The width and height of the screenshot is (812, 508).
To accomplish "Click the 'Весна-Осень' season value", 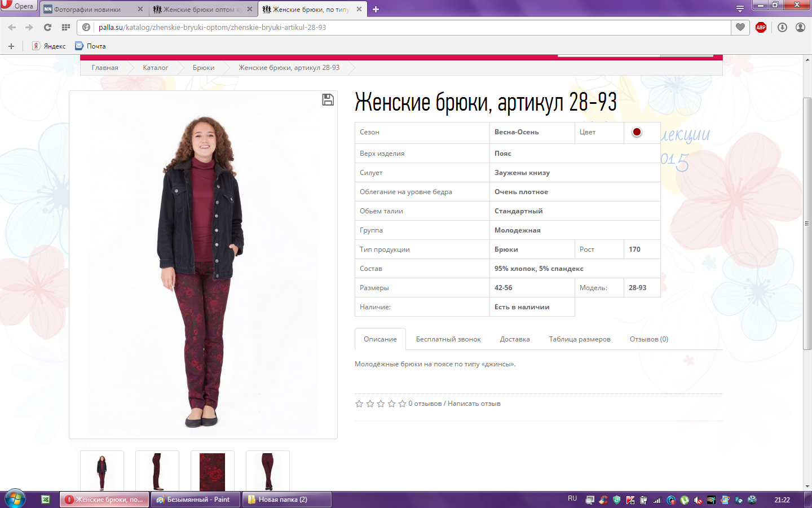I will (x=517, y=132).
